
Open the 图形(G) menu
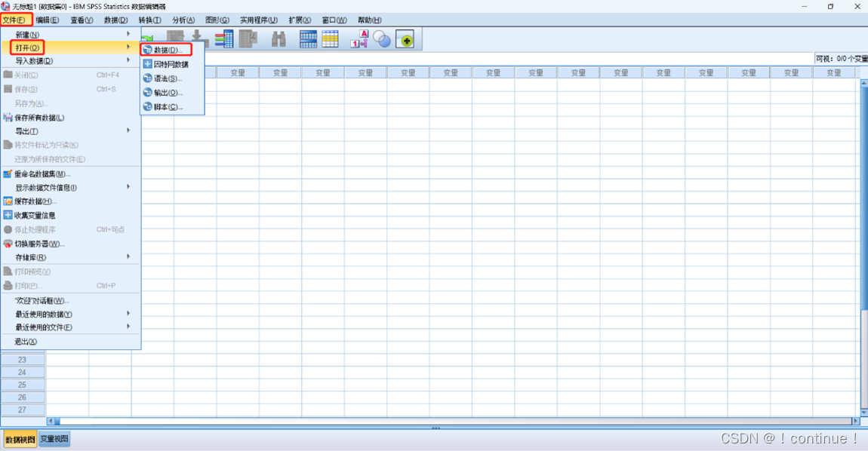click(x=217, y=20)
